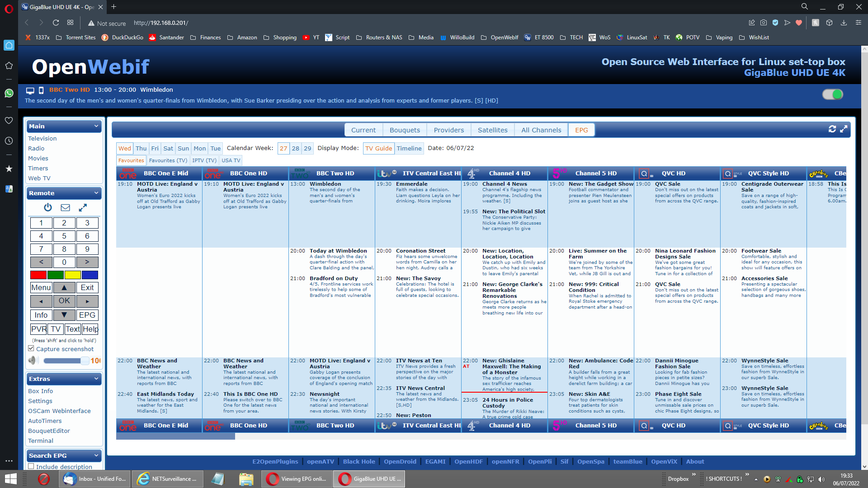
Task: Click the remote OK button
Action: tap(64, 301)
